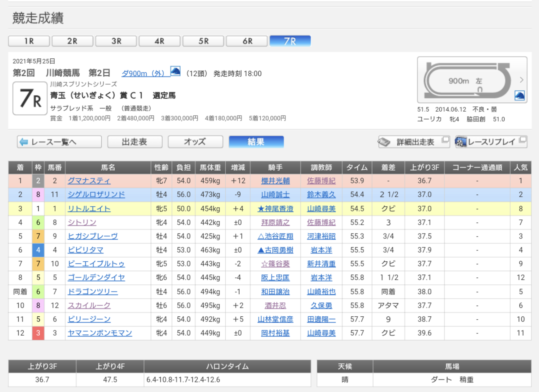Click the course image icon beside ダ900m (外)
Viewport: 539px width, 392px height.
tap(175, 71)
